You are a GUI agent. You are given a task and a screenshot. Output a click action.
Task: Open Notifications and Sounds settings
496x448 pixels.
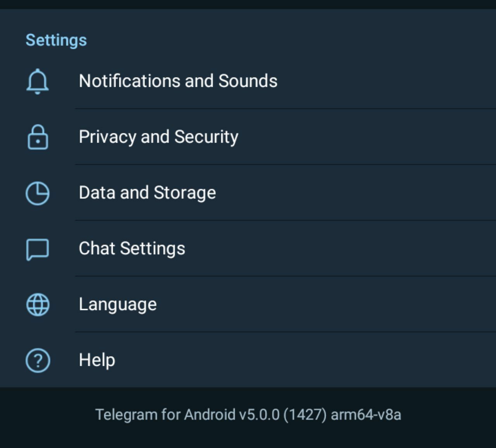pyautogui.click(x=178, y=81)
